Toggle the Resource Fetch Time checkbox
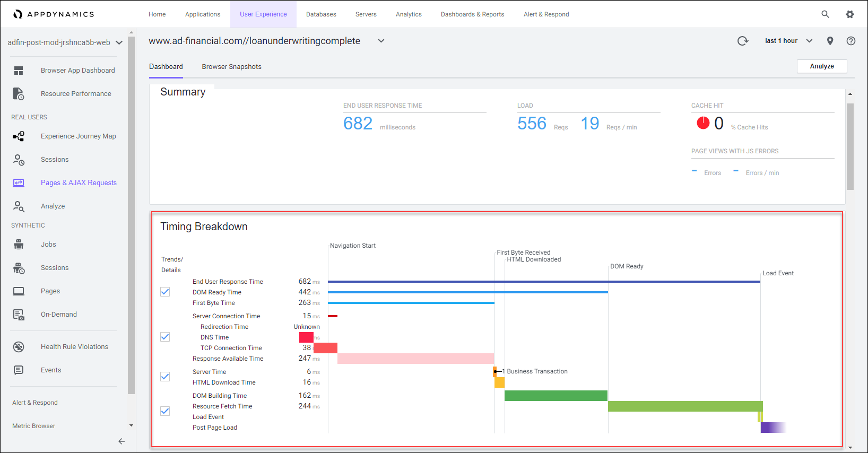 point(165,411)
